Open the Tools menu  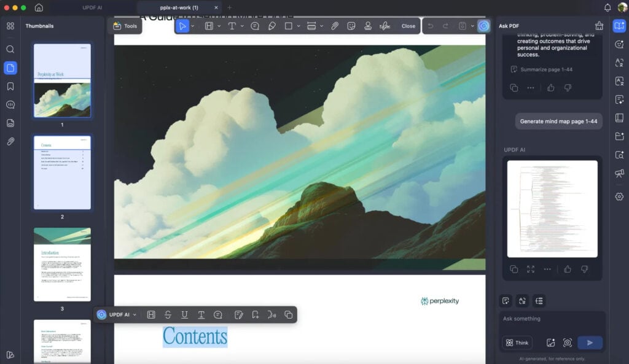click(x=125, y=26)
